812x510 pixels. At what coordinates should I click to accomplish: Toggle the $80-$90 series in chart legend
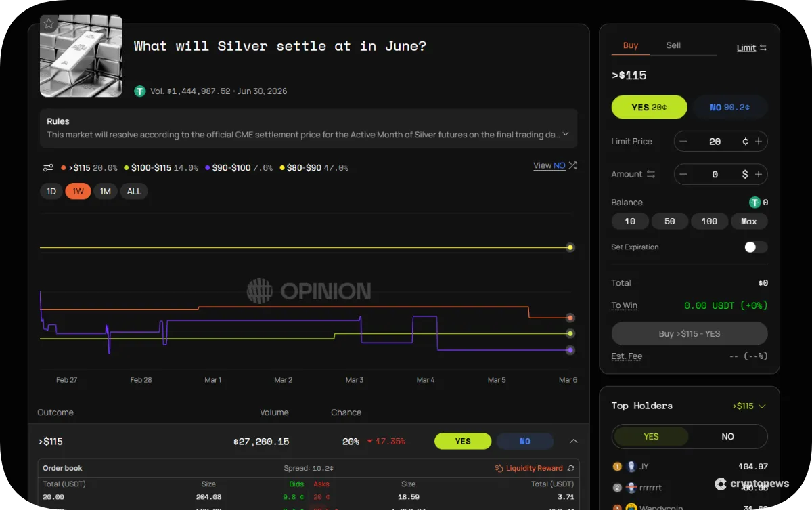[314, 167]
